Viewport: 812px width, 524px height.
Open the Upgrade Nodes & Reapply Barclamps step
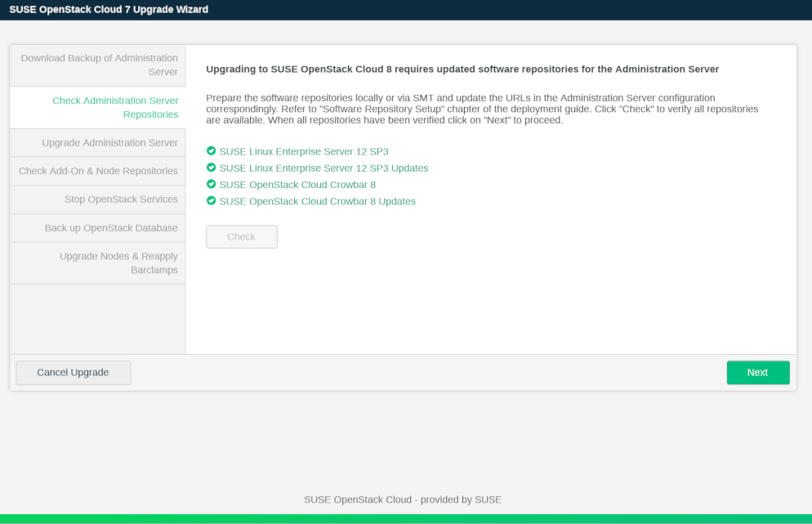coord(118,263)
